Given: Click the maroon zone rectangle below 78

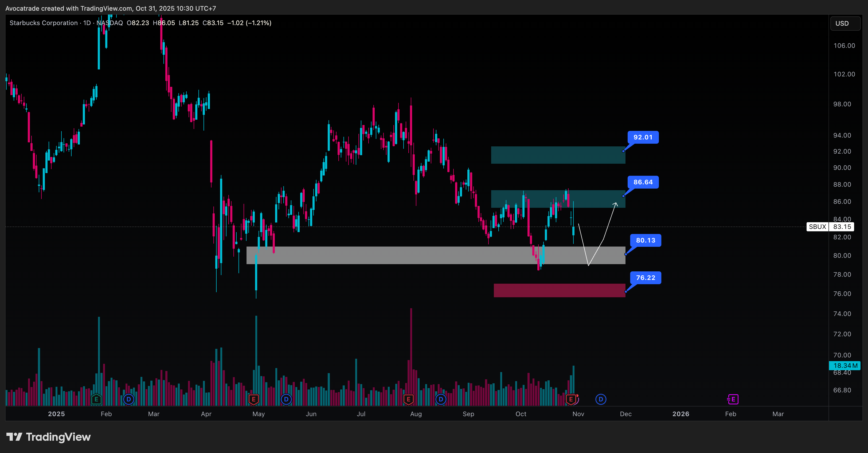Looking at the screenshot, I should click(559, 290).
